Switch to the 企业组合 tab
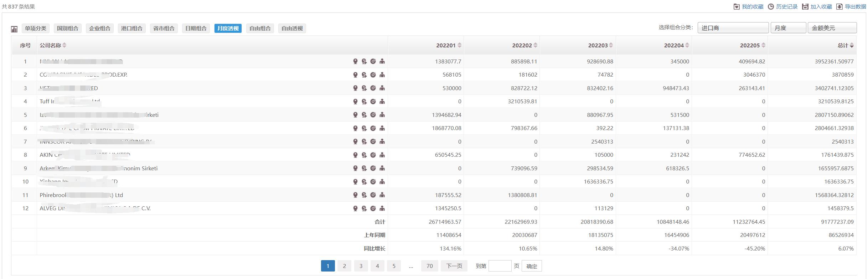Screen dimensions: 868x279 point(100,29)
